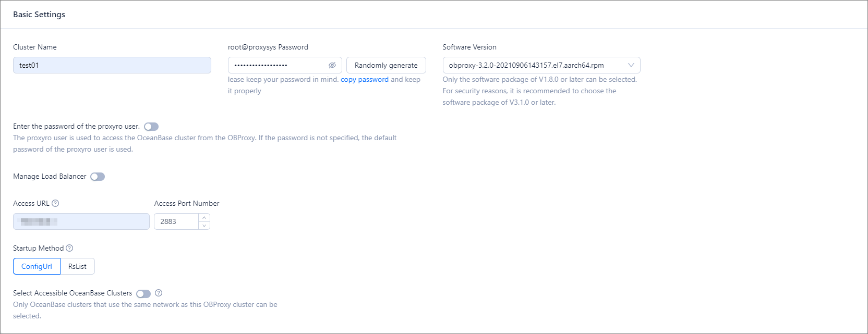Click the Randomly generate button
This screenshot has height=334, width=868.
coord(386,65)
